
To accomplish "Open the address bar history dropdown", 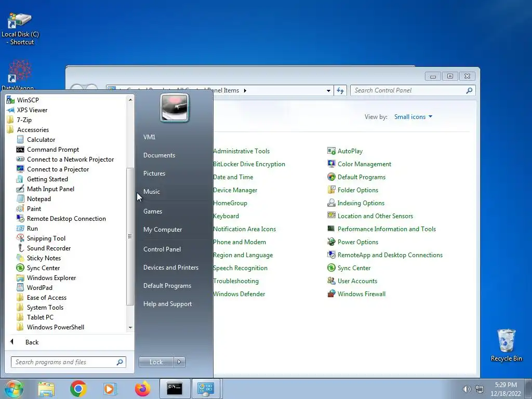I will [328, 90].
